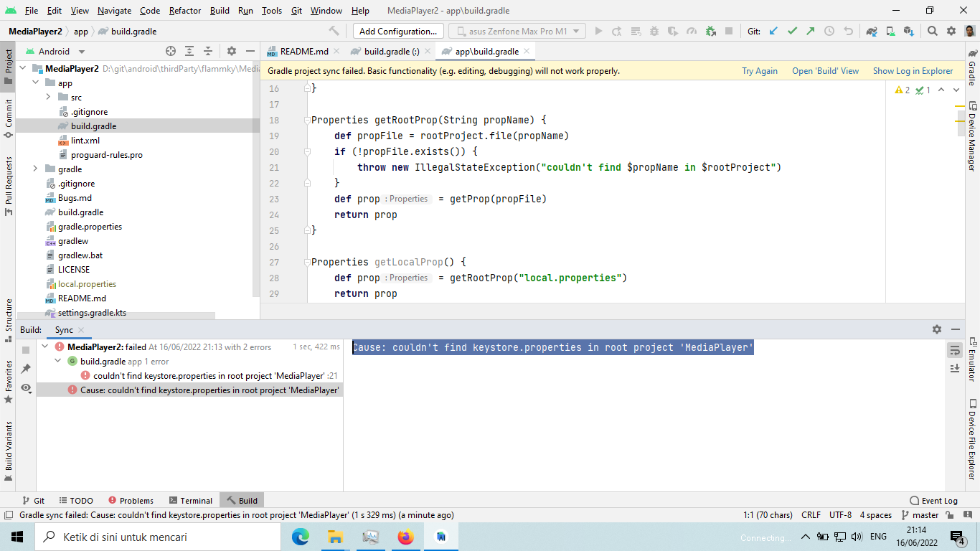Open Device Manager toolbar icon
The image size is (980, 551).
[890, 31]
